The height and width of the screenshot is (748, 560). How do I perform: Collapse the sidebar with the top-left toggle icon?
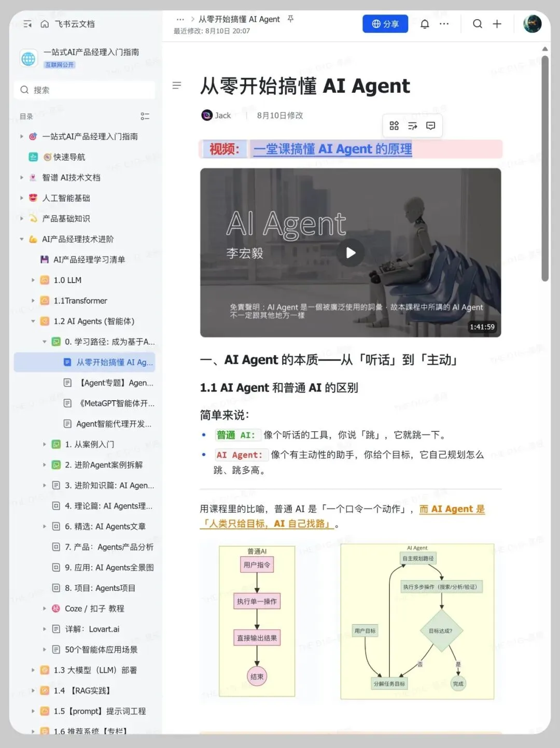pyautogui.click(x=27, y=24)
